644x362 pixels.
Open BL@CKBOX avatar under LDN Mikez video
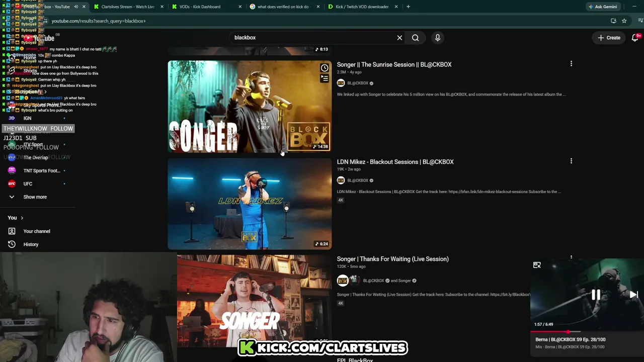341,180
